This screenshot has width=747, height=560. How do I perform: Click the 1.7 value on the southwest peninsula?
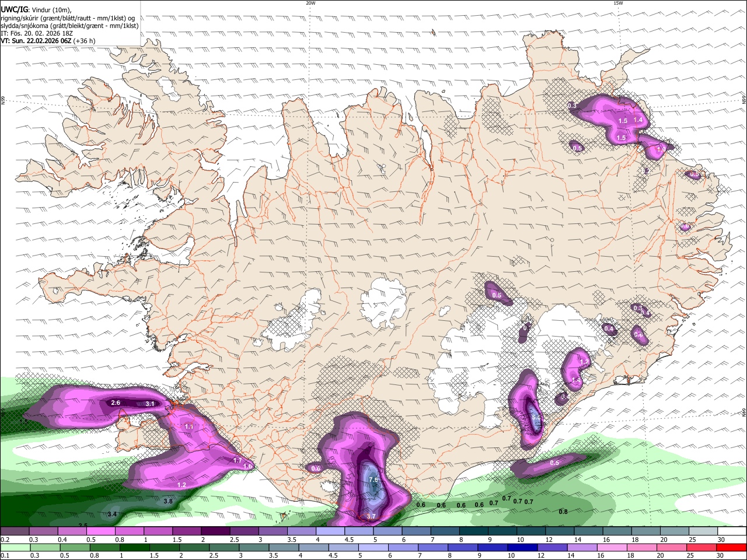(x=238, y=460)
